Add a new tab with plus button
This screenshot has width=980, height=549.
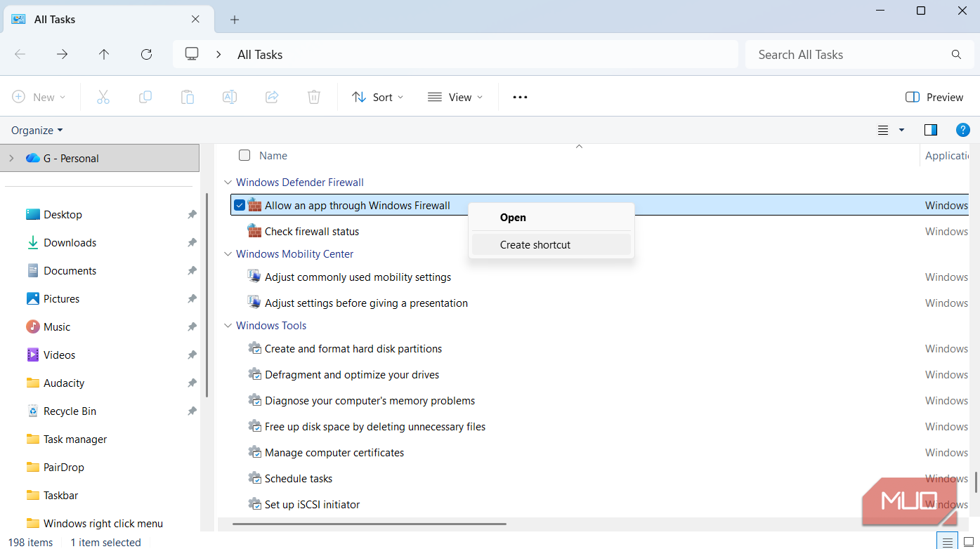point(235,20)
